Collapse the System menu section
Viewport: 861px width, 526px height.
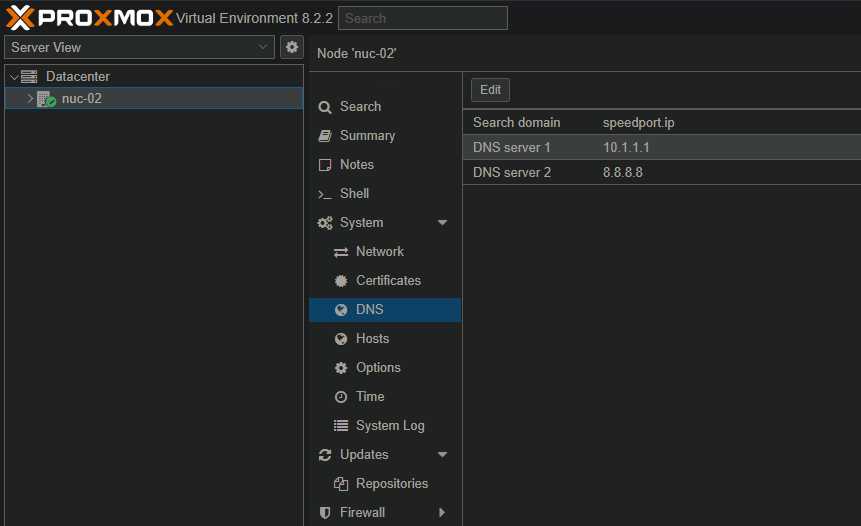click(442, 223)
